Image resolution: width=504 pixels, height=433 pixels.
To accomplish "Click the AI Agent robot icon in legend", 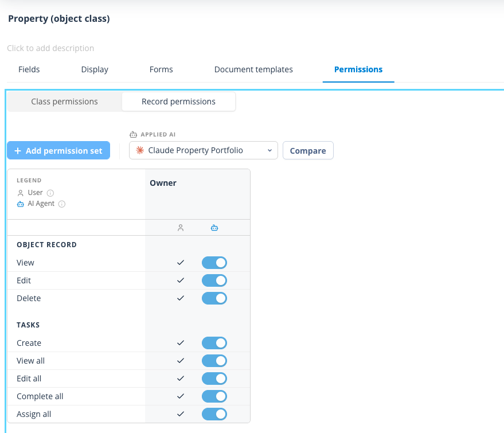I will (x=21, y=204).
